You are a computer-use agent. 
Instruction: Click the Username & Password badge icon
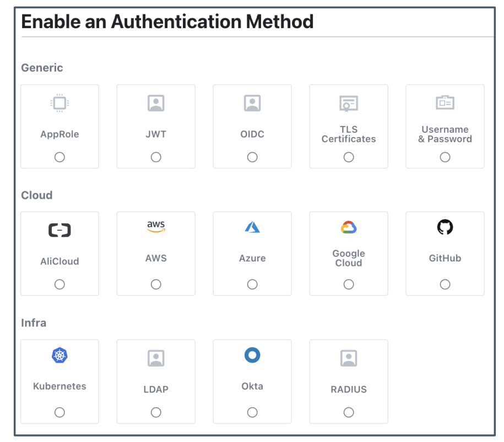(445, 102)
